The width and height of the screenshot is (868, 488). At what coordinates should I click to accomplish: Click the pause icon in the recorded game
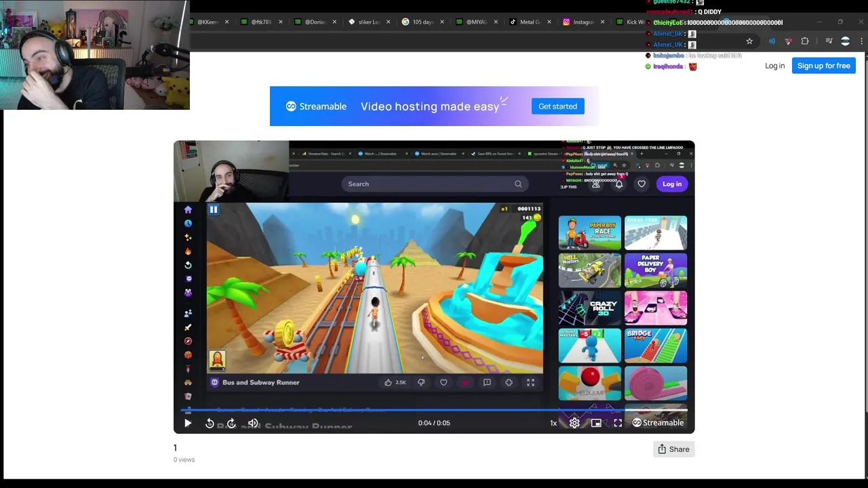214,210
